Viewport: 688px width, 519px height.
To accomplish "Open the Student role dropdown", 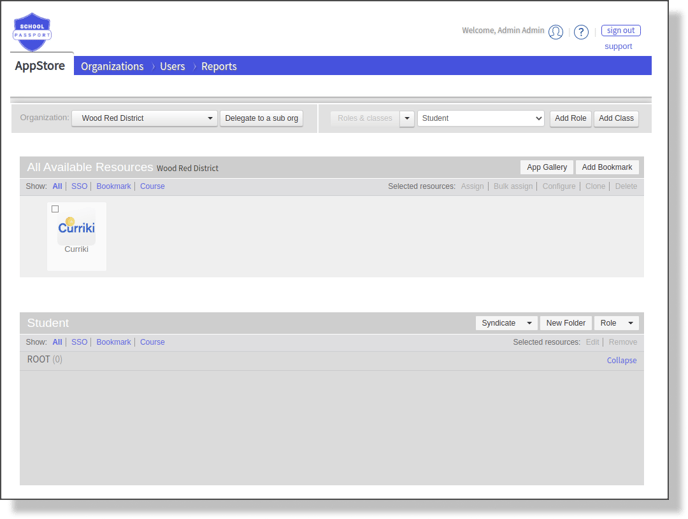I will tap(481, 118).
